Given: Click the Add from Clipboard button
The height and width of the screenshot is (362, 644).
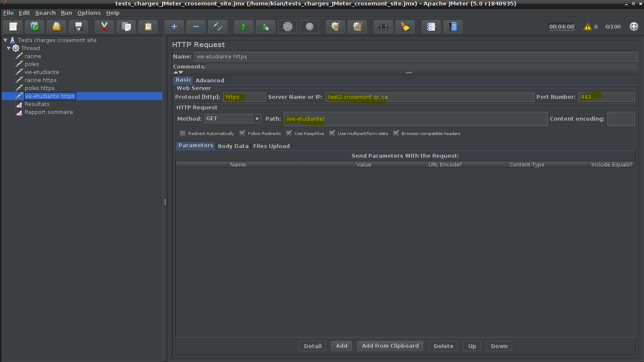Looking at the screenshot, I should pyautogui.click(x=390, y=346).
